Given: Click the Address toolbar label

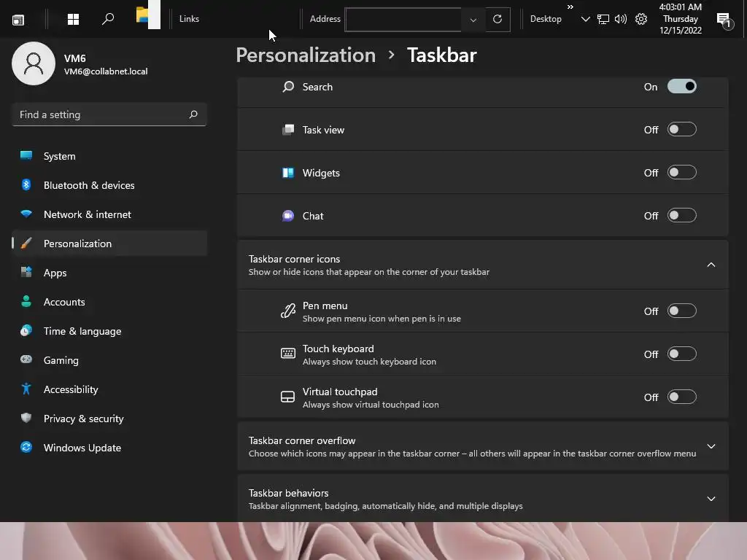Looking at the screenshot, I should (325, 19).
